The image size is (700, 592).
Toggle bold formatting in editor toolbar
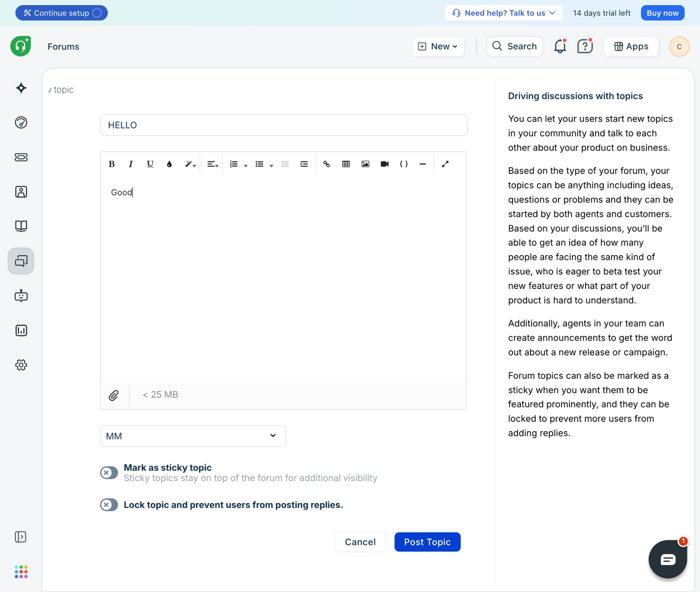tap(112, 164)
